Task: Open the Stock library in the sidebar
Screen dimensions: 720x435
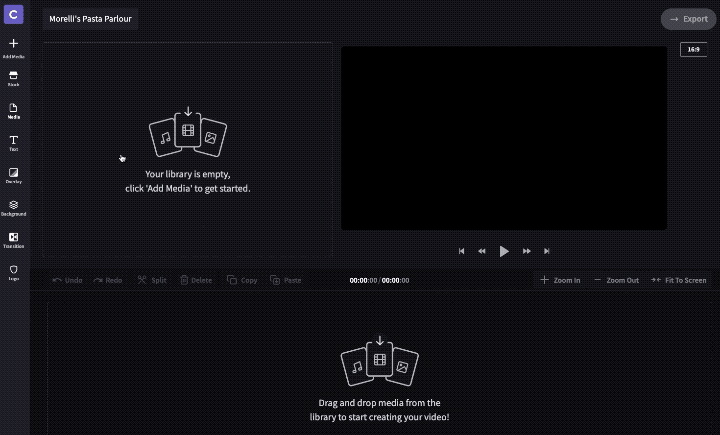Action: 13,79
